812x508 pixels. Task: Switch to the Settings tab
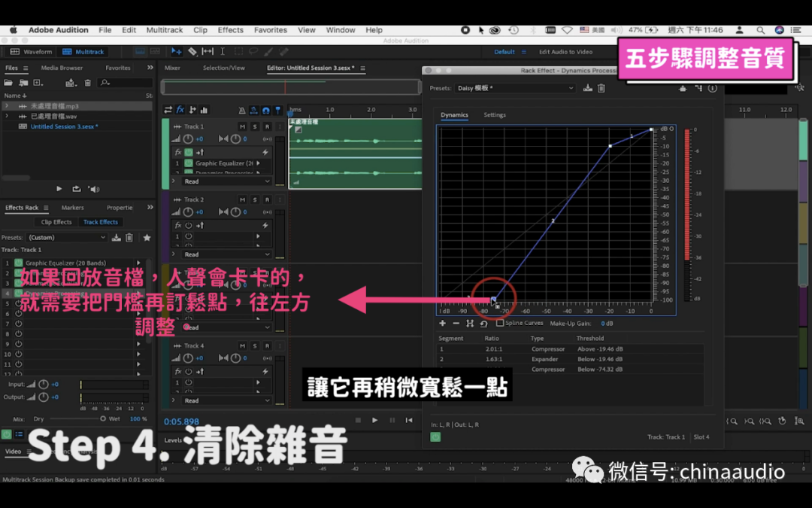pos(495,115)
